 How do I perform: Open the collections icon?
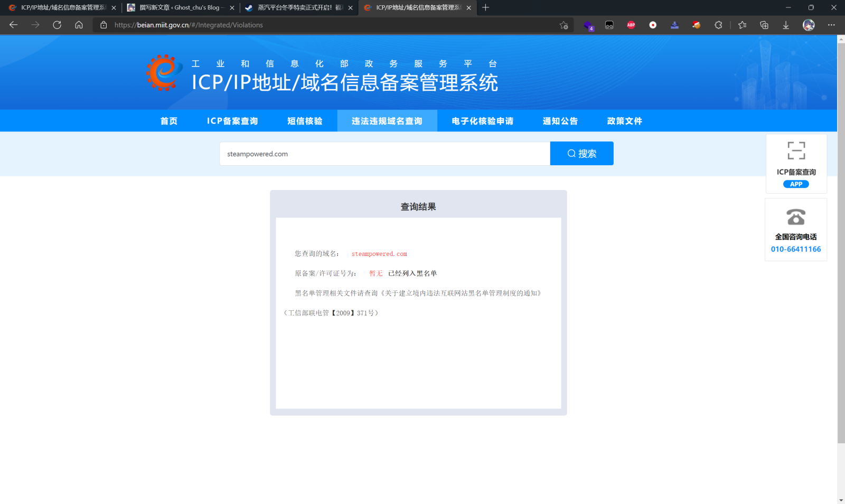tap(764, 25)
